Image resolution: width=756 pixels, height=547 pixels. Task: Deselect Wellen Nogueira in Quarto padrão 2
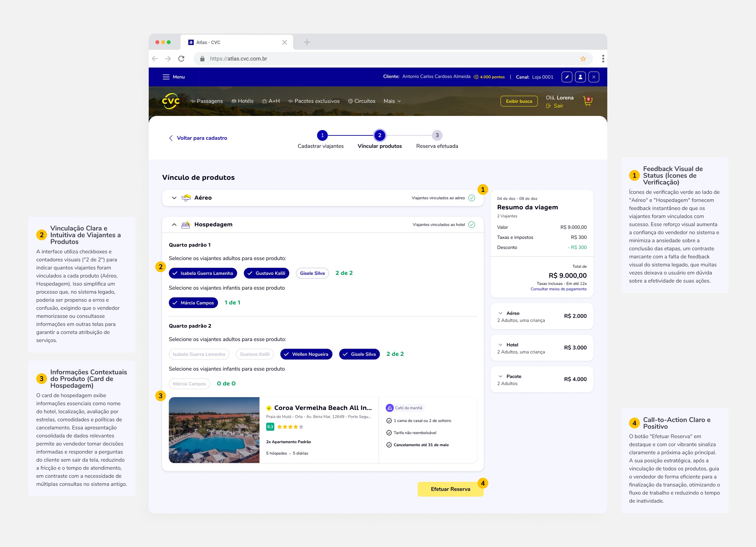pyautogui.click(x=306, y=354)
